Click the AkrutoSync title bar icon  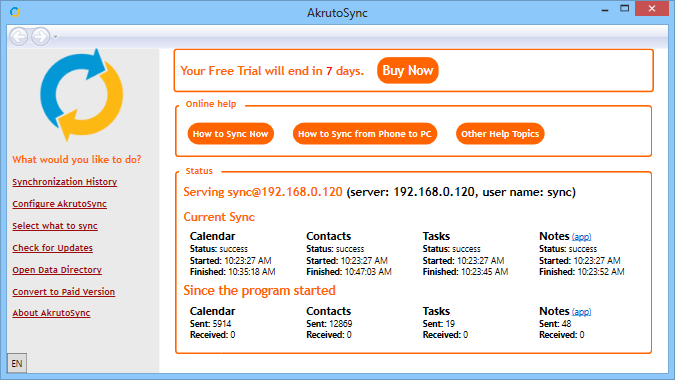tap(15, 12)
